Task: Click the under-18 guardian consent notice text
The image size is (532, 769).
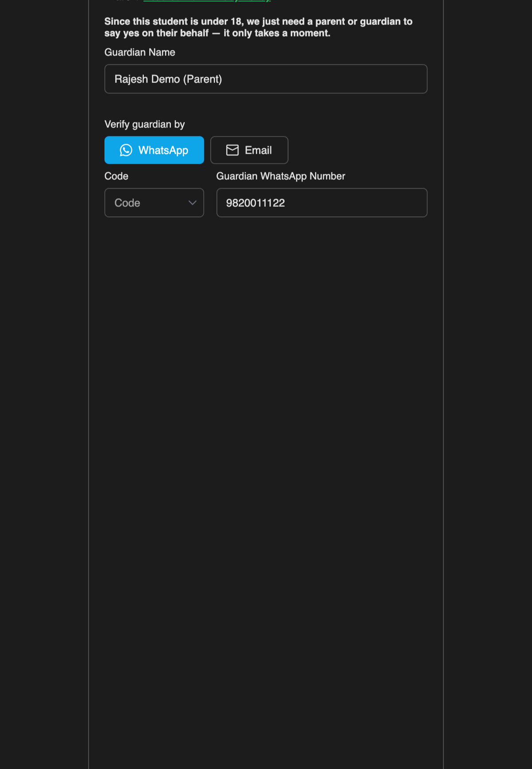Action: tap(258, 27)
